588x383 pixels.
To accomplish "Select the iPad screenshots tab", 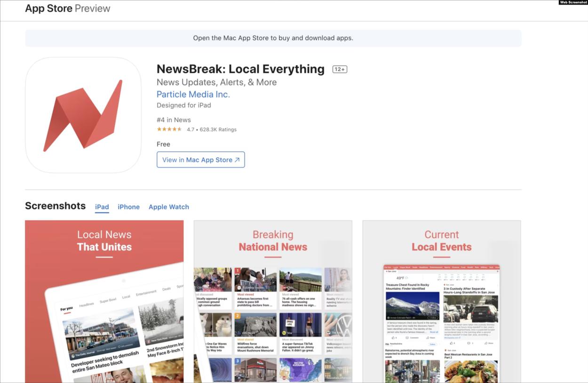I will [102, 207].
